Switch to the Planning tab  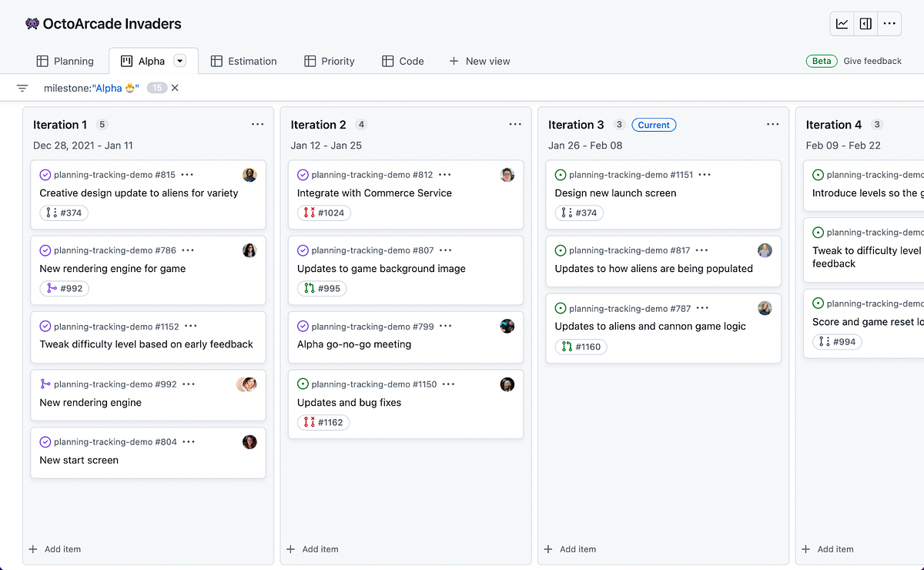(65, 60)
